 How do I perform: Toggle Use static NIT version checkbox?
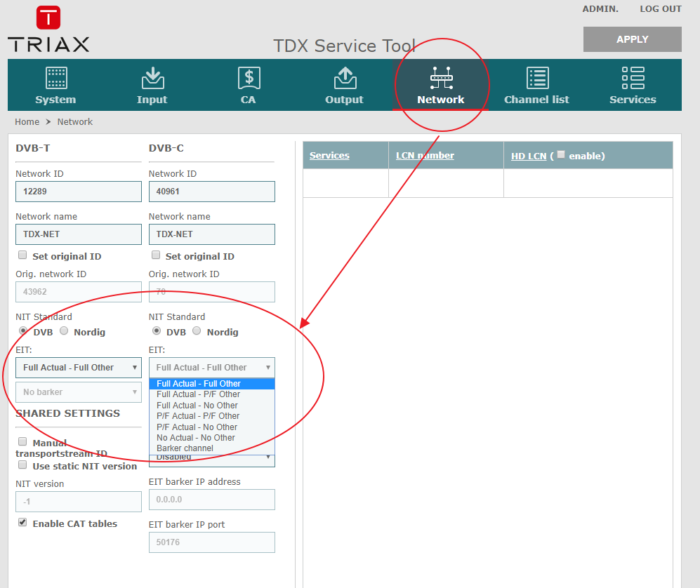coord(22,465)
